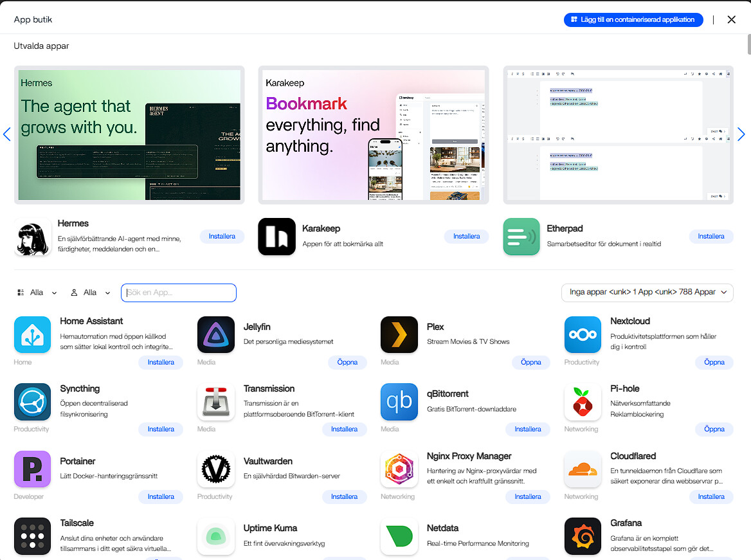Click the Home Assistant title text
The height and width of the screenshot is (560, 751).
91,321
